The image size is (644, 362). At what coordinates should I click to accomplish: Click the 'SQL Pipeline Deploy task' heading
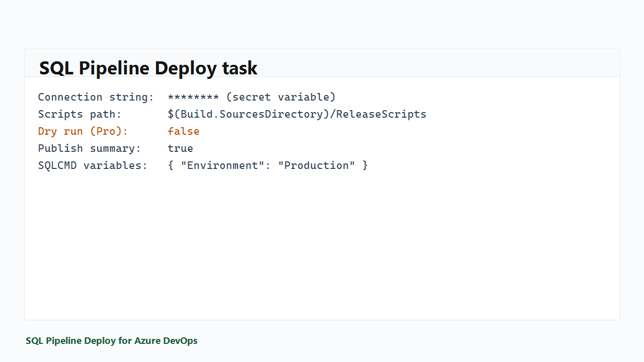coord(148,68)
